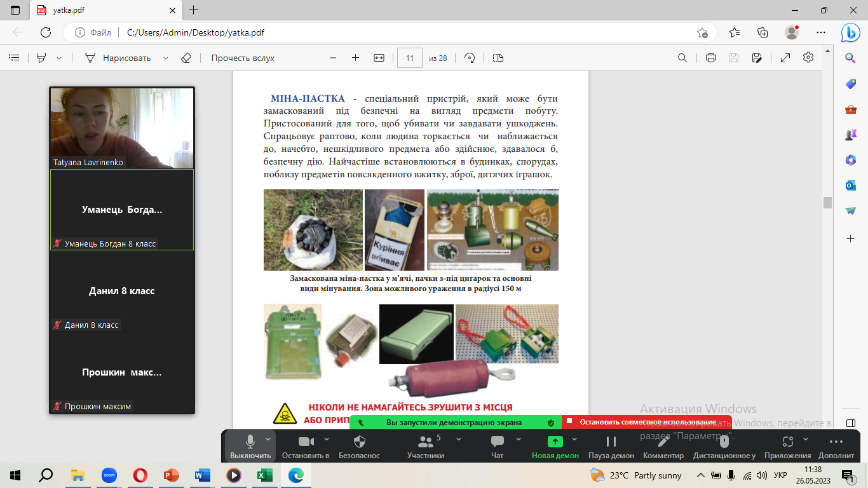Image resolution: width=868 pixels, height=488 pixels.
Task: Open Zoom Безопасность security menu
Action: [x=359, y=445]
